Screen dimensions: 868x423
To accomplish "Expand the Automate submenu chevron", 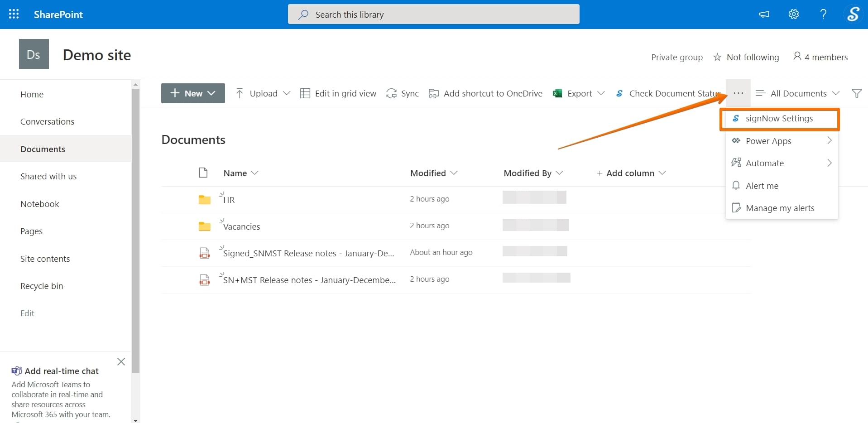I will point(830,163).
